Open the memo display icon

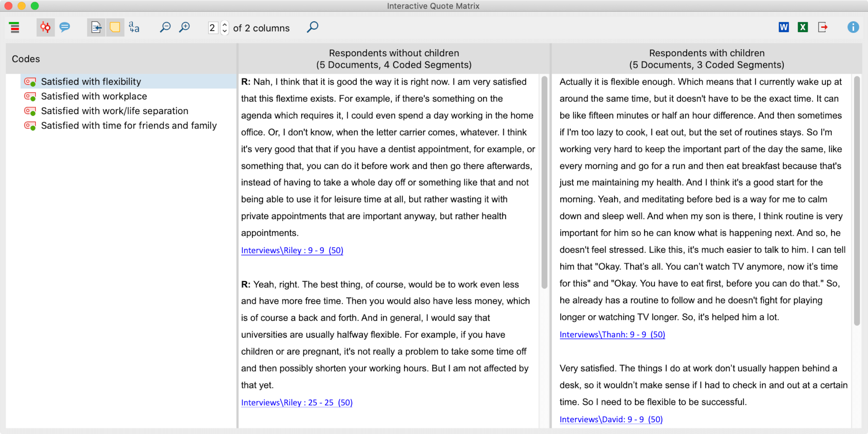(115, 27)
